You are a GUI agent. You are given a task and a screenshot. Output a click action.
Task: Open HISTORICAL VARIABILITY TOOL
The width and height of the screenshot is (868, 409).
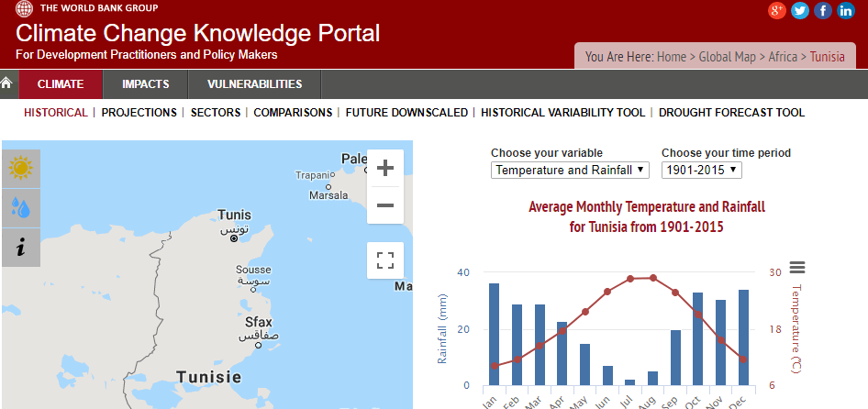pyautogui.click(x=563, y=113)
